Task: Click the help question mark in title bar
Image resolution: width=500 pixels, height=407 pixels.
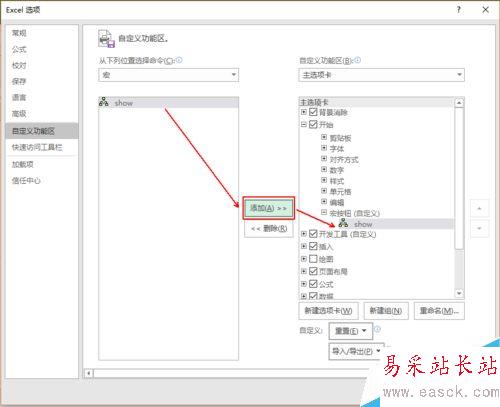Action: [459, 10]
